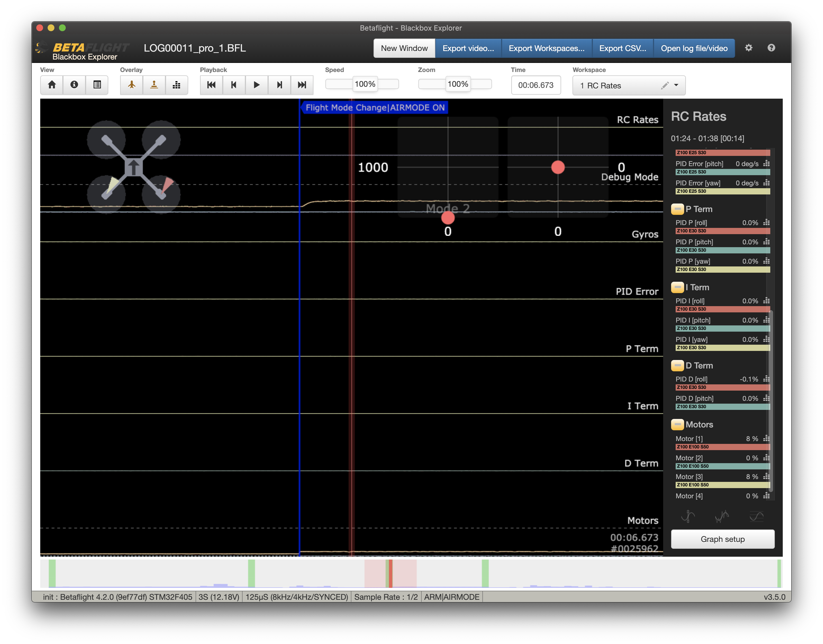Open a New Window
Image resolution: width=823 pixels, height=644 pixels.
pyautogui.click(x=404, y=48)
